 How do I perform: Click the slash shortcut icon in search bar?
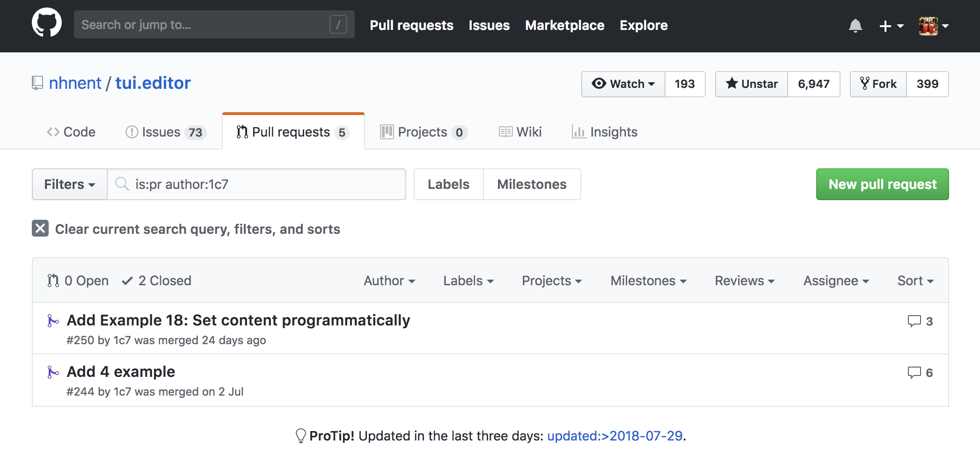338,25
